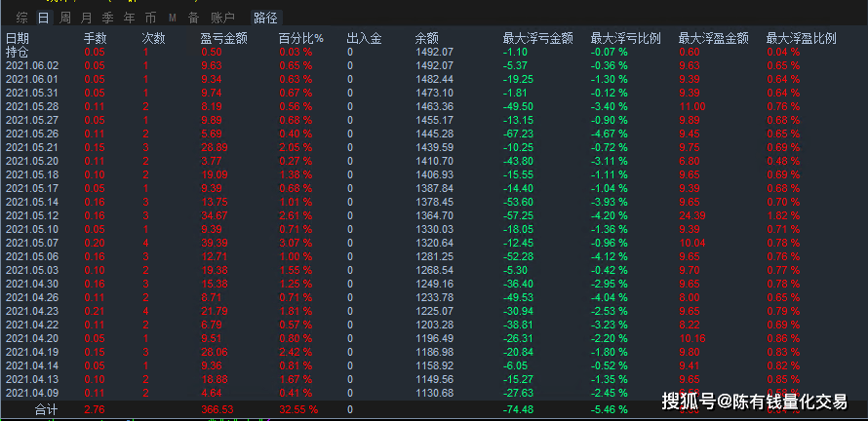Screen dimensions: 868x421
Task: Click total loss ratio -5.46 %
Action: 610,410
